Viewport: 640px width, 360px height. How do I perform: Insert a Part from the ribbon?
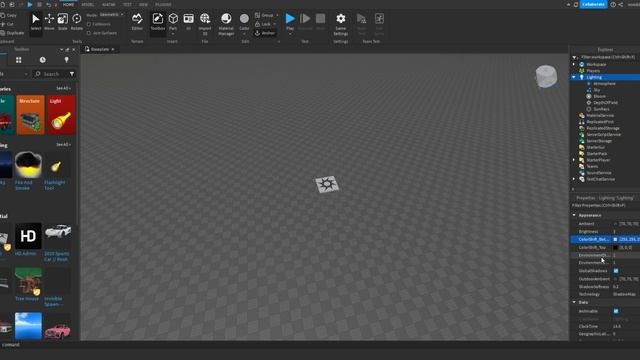[173, 19]
